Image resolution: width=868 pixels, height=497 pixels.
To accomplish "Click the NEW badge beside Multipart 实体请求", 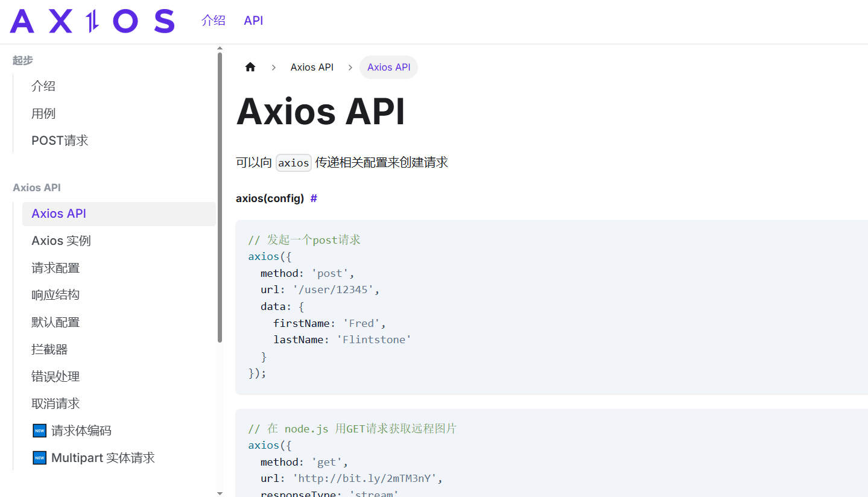I will point(39,457).
